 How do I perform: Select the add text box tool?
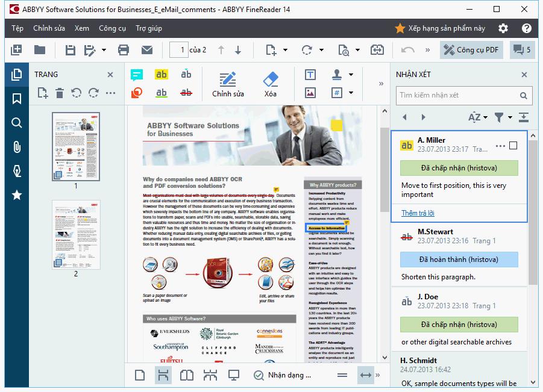[x=310, y=75]
